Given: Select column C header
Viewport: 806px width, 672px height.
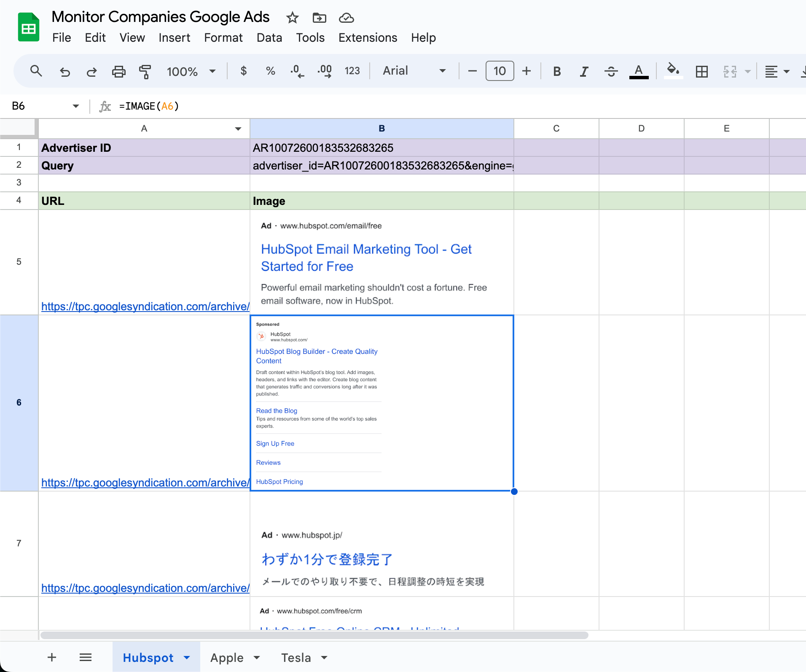Looking at the screenshot, I should click(556, 129).
